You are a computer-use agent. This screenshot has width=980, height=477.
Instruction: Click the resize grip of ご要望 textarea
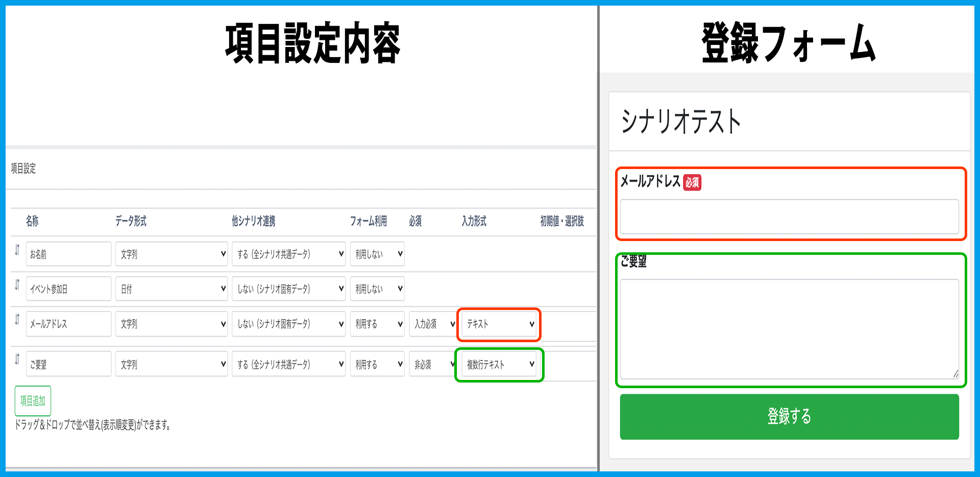(955, 374)
